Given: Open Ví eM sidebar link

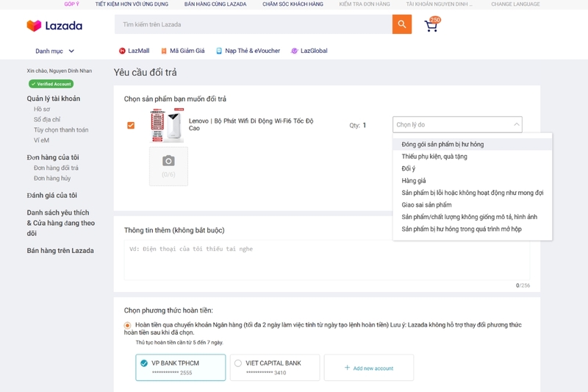Looking at the screenshot, I should coord(41,140).
